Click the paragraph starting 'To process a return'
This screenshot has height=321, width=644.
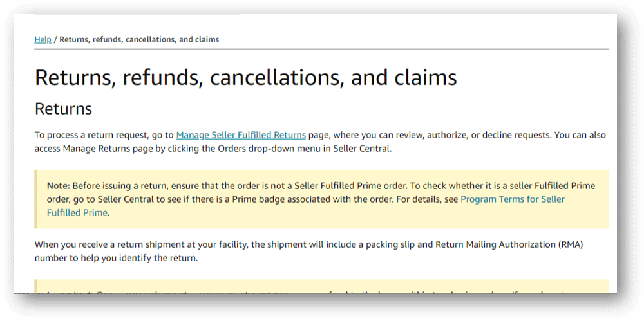[x=320, y=142]
